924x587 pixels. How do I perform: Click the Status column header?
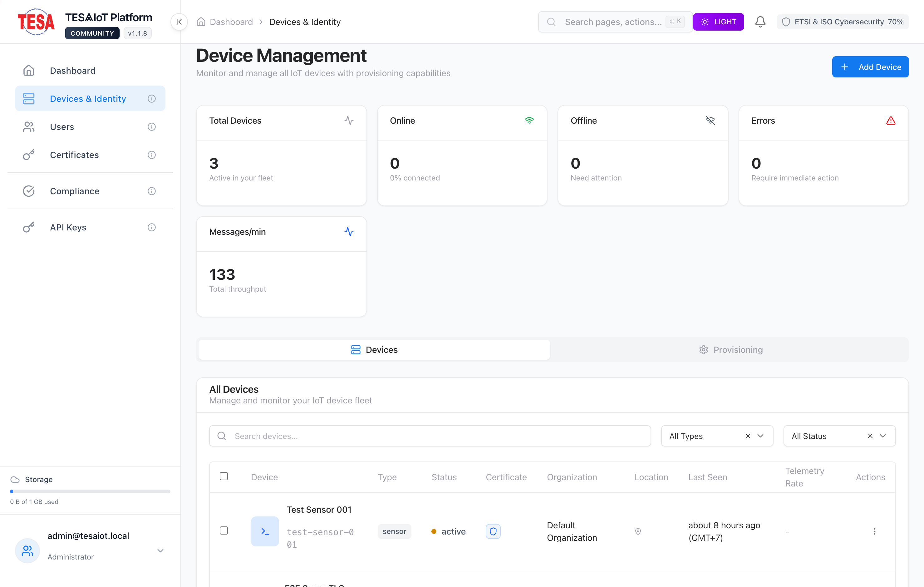pyautogui.click(x=444, y=477)
